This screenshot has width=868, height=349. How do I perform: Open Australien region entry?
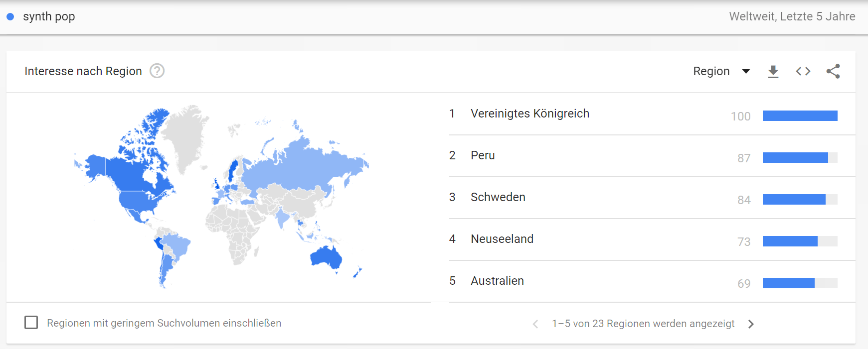(497, 281)
